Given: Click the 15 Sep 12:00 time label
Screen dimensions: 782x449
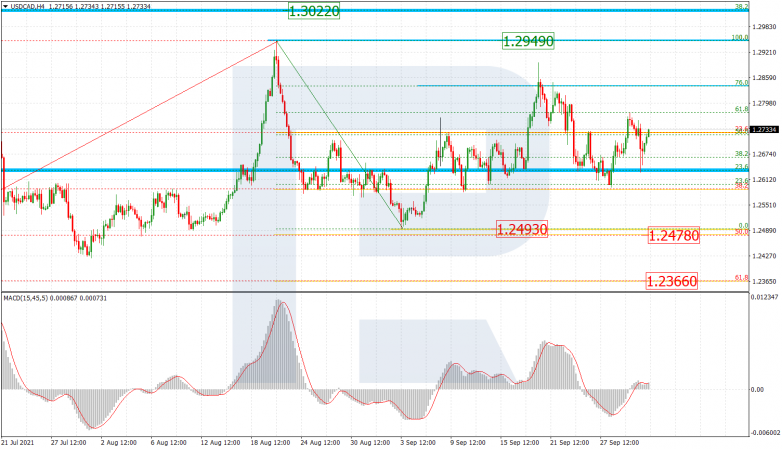Looking at the screenshot, I should click(x=518, y=443).
